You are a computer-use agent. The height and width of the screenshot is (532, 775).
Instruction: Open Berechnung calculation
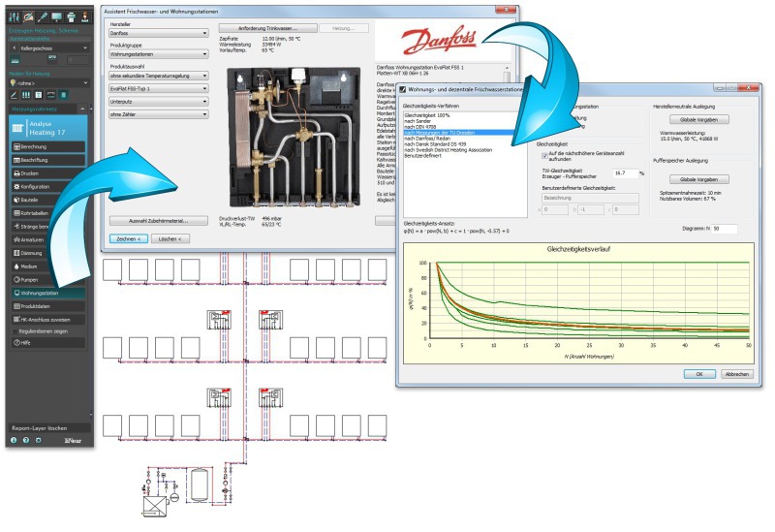pos(47,147)
